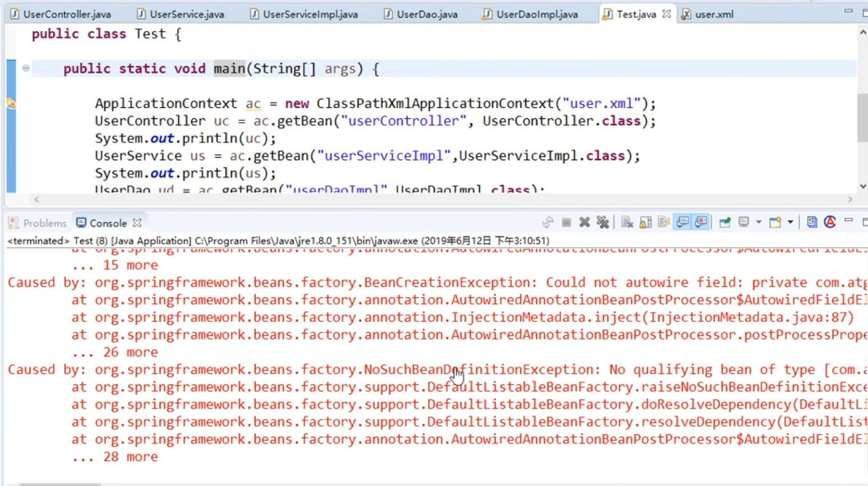The height and width of the screenshot is (486, 868).
Task: Click the Open Console icon
Action: [x=775, y=222]
